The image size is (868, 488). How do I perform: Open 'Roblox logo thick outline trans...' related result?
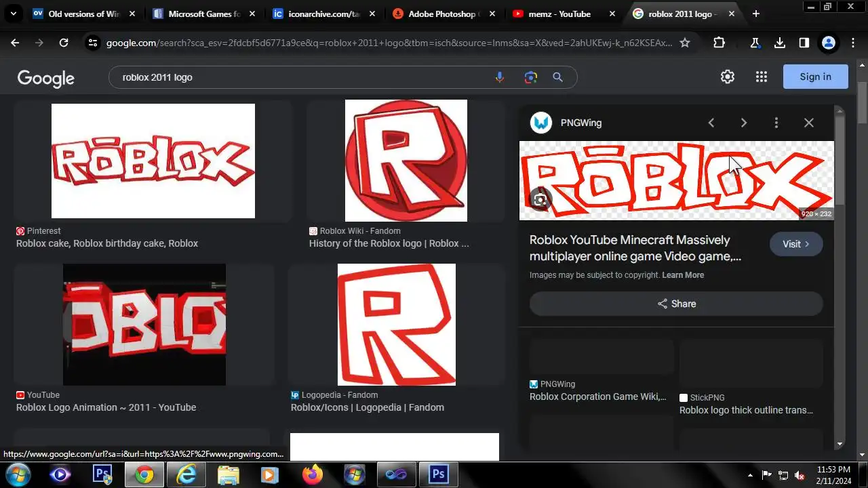tap(746, 410)
